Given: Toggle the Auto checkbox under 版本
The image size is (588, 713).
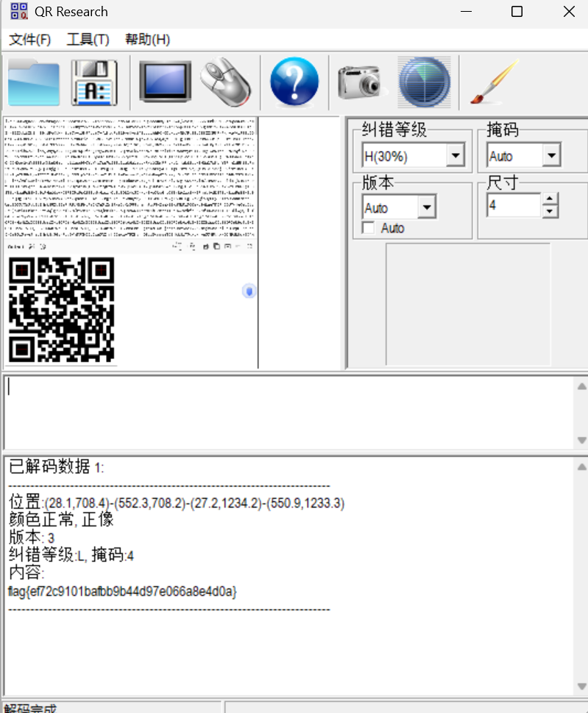Looking at the screenshot, I should tap(369, 227).
